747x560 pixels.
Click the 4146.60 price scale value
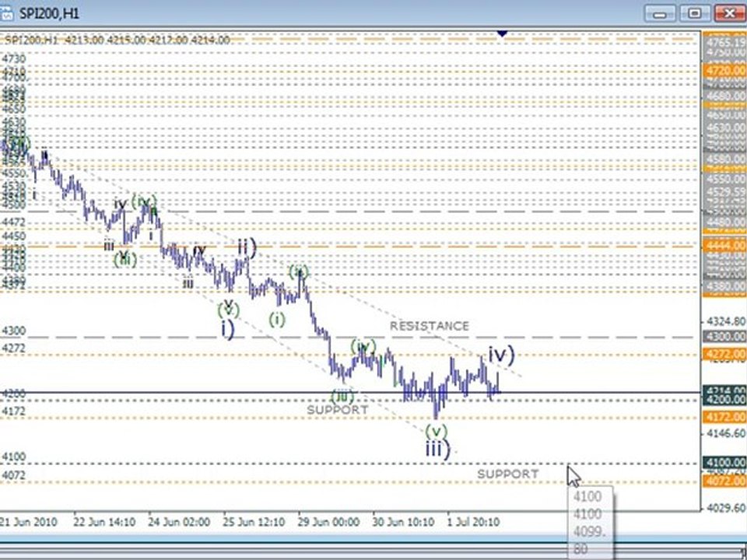tap(726, 433)
